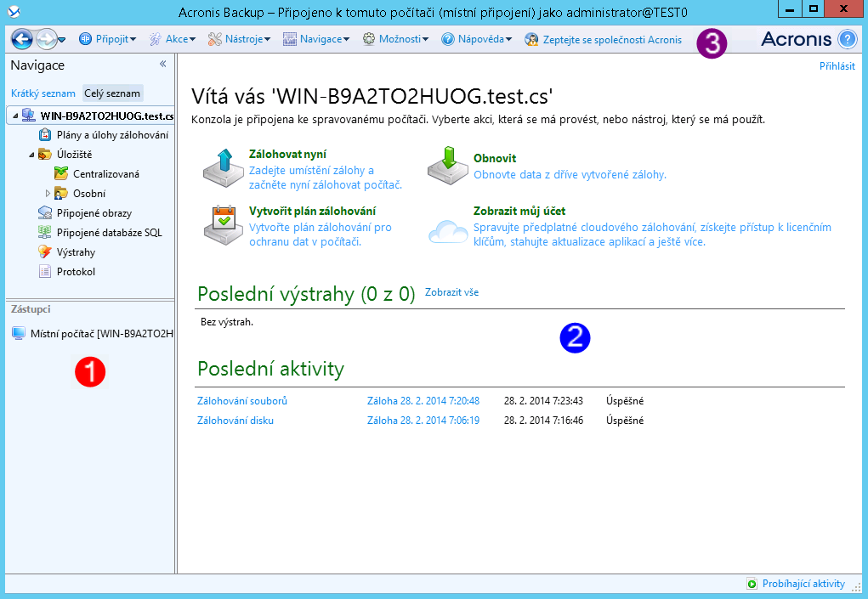Viewport: 868px width, 599px height.
Task: Open Záloha 28. 2. 2014 7:06:19
Action: tap(423, 421)
